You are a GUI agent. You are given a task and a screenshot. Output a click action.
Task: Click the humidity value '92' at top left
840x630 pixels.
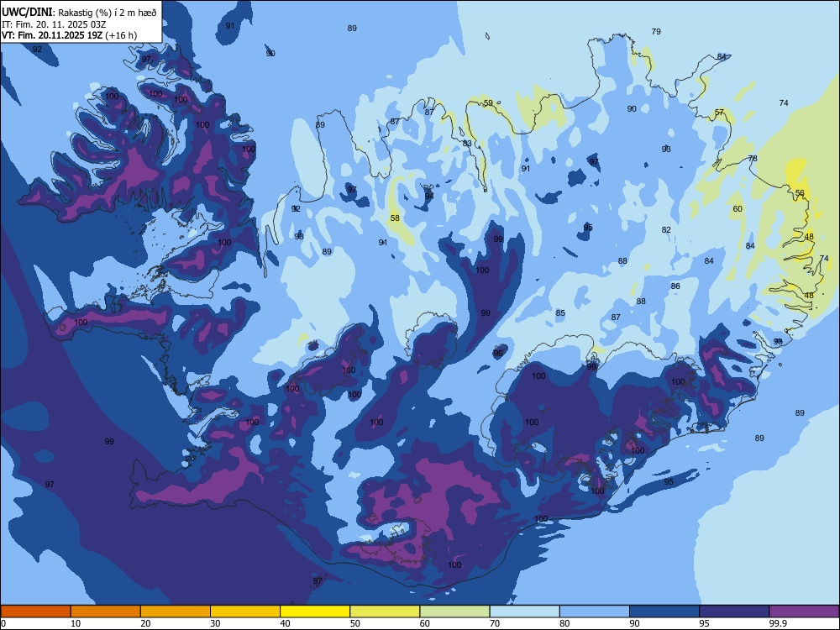37,50
